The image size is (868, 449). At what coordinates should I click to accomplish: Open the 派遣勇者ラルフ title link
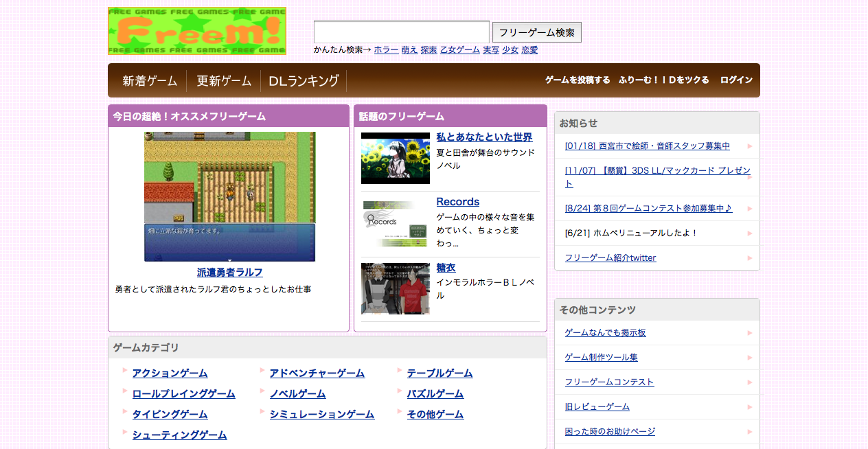[230, 273]
